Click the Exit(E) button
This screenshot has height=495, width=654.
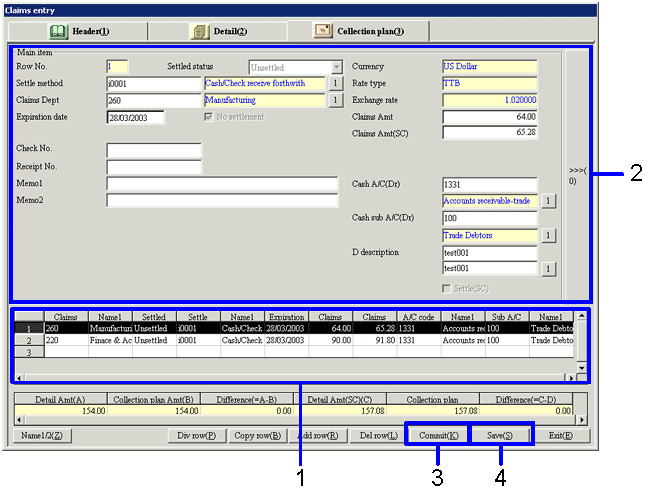tap(561, 436)
